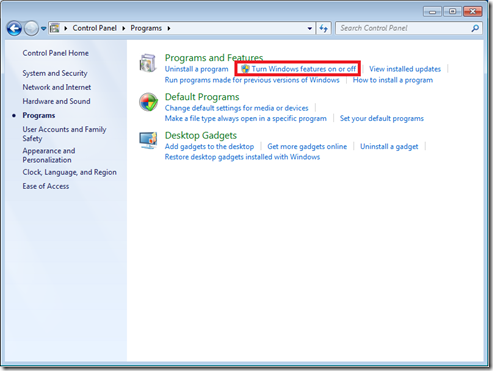Select the Programs breadcrumb

146,28
